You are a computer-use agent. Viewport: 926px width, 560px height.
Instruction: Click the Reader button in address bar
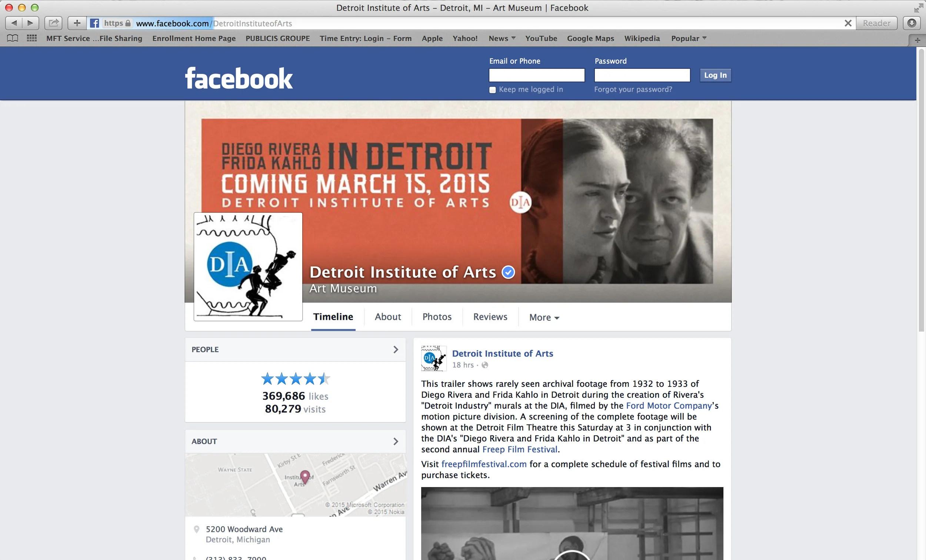pyautogui.click(x=876, y=23)
